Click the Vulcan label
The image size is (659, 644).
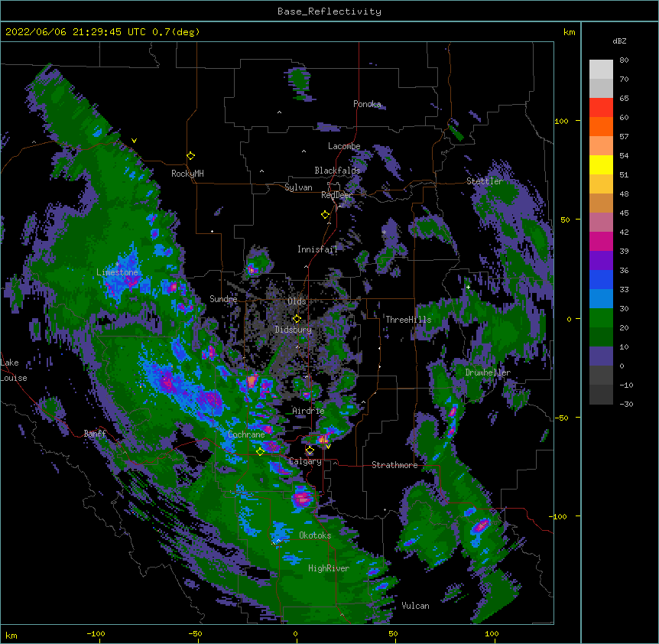415,606
